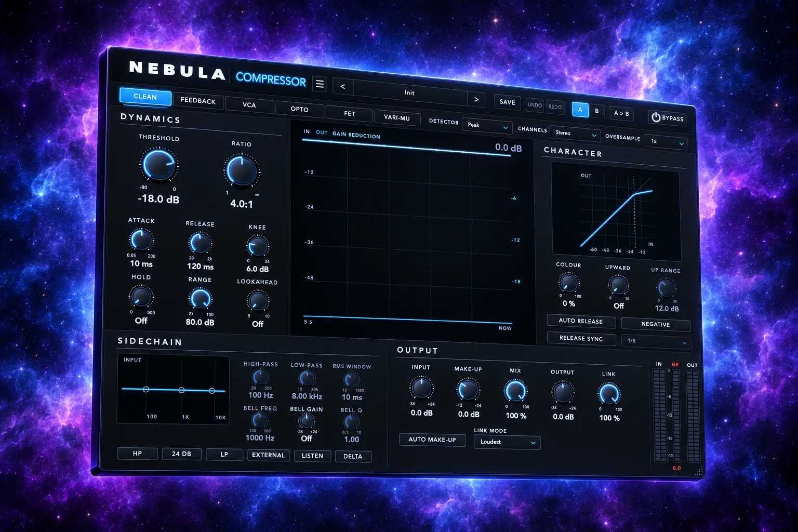Click the High-Pass frequency knob
Image resolution: width=798 pixels, height=532 pixels.
point(260,377)
